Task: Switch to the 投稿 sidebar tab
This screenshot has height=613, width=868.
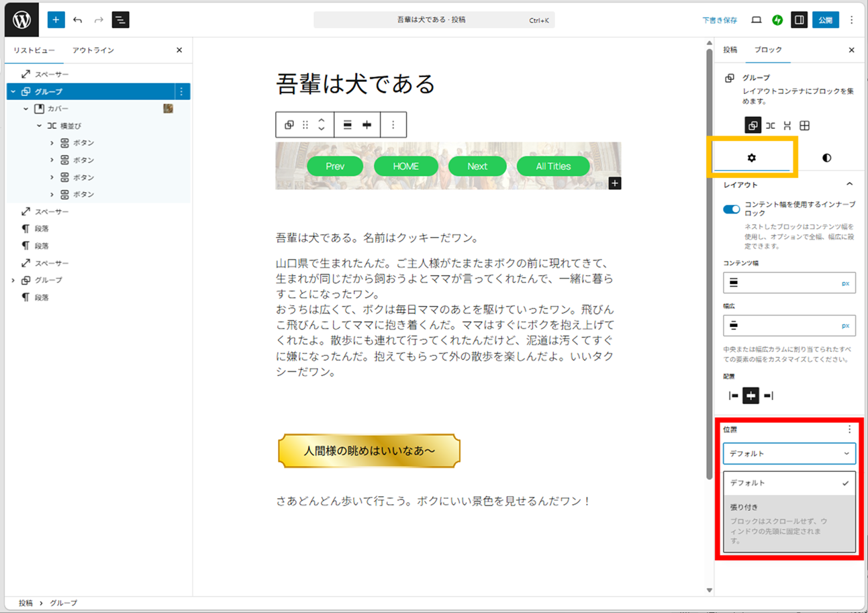Action: click(x=730, y=50)
